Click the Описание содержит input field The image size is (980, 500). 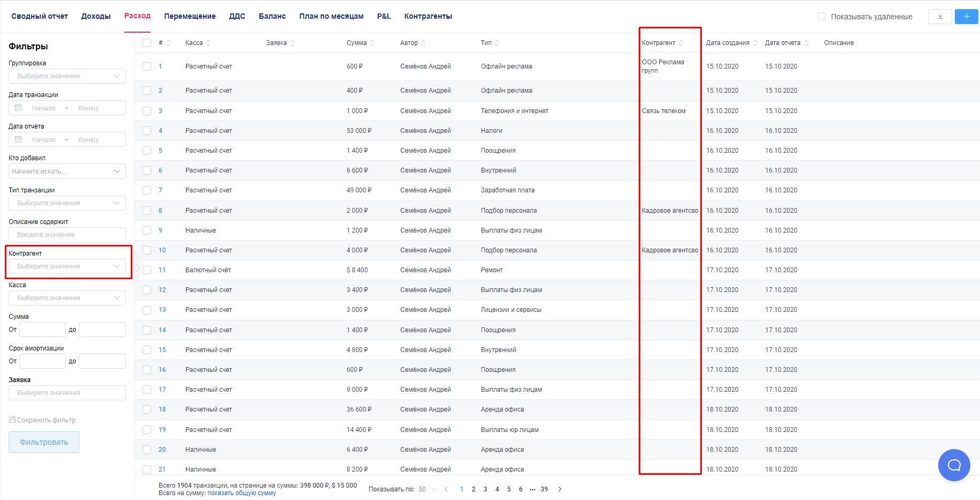pos(67,235)
